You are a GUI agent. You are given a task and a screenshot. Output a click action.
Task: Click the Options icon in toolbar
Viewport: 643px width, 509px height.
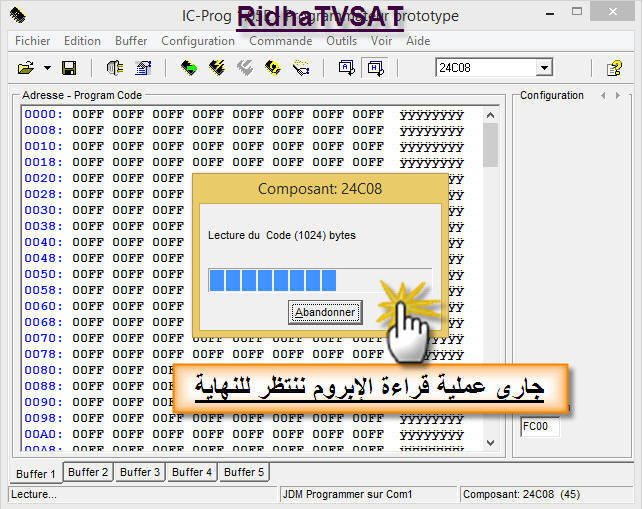(x=142, y=68)
